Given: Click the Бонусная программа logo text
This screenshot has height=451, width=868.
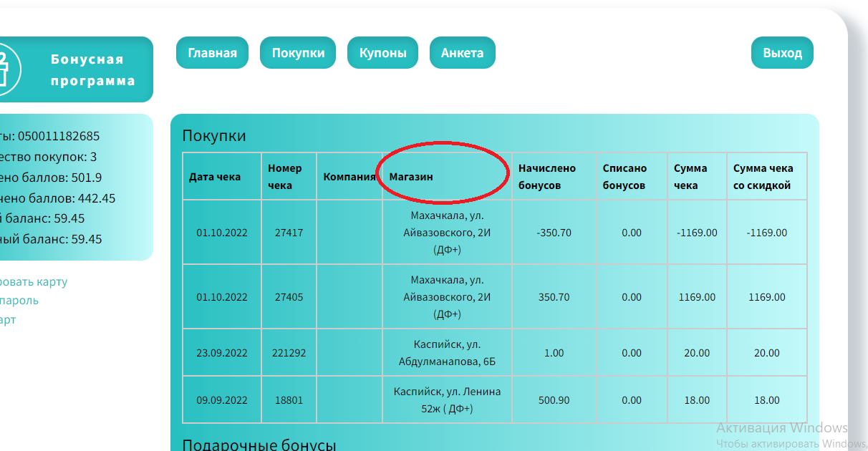Looking at the screenshot, I should [x=92, y=70].
